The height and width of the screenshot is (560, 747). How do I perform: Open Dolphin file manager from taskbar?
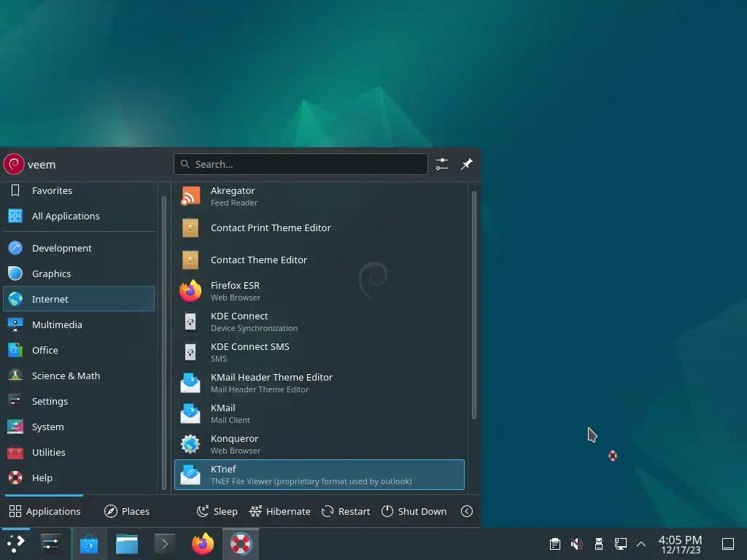(127, 544)
